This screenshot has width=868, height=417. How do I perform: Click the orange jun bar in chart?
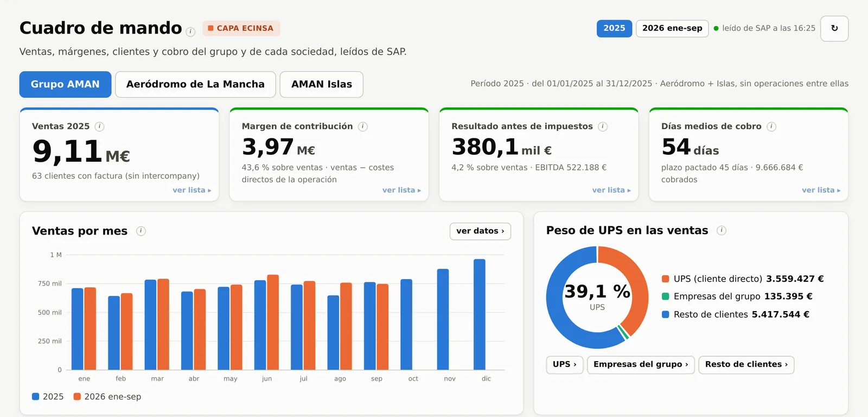(x=273, y=322)
